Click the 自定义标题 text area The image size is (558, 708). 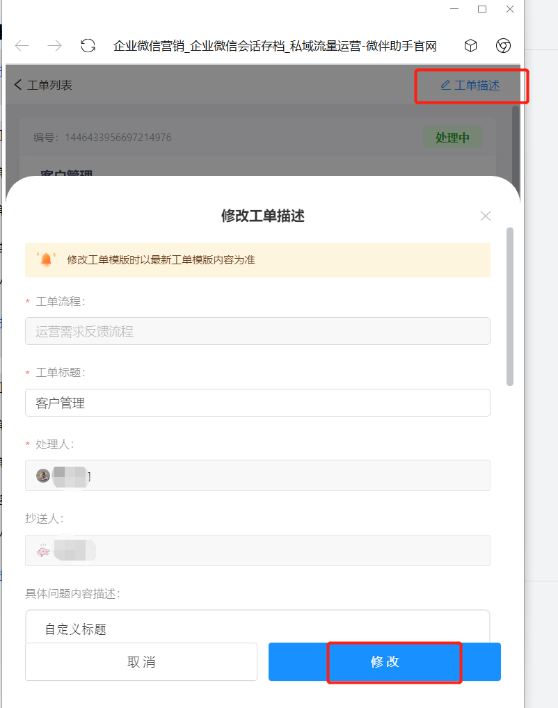258,627
